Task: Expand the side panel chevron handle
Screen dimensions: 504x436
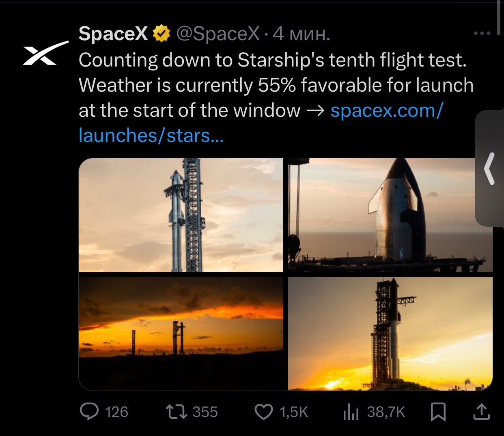Action: click(490, 168)
